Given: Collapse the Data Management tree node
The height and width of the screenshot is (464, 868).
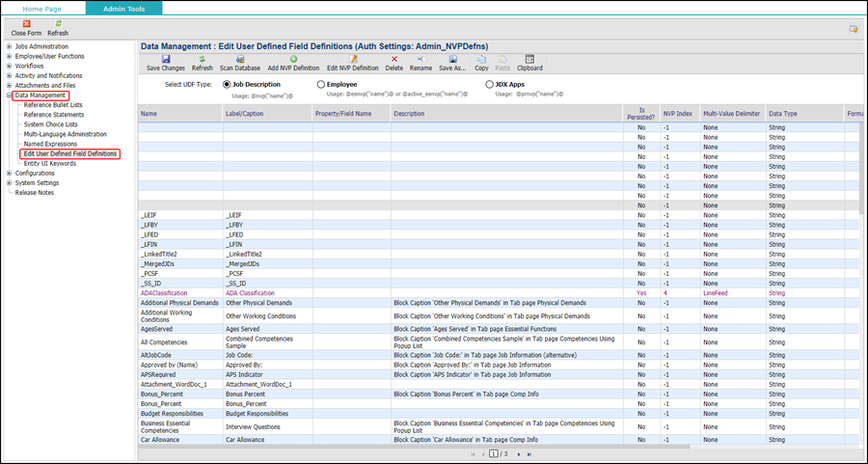Looking at the screenshot, I should pos(10,96).
